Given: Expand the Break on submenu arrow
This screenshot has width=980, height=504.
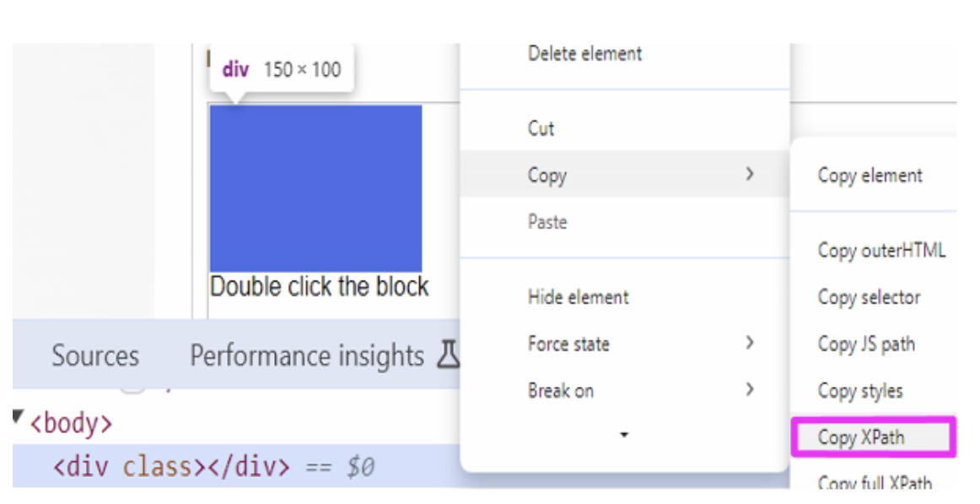Looking at the screenshot, I should point(749,389).
